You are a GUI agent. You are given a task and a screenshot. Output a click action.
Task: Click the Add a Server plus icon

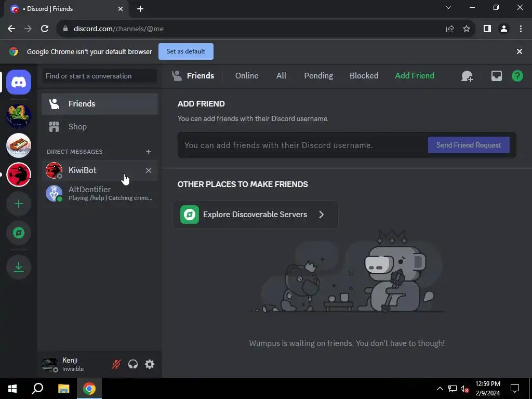(x=19, y=204)
